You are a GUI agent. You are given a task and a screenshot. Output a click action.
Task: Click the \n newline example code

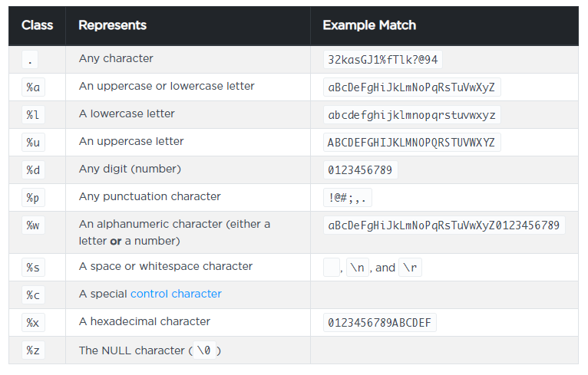click(x=357, y=268)
